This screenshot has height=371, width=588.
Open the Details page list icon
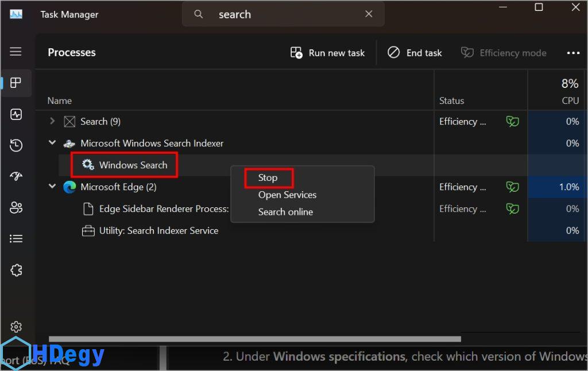(16, 238)
